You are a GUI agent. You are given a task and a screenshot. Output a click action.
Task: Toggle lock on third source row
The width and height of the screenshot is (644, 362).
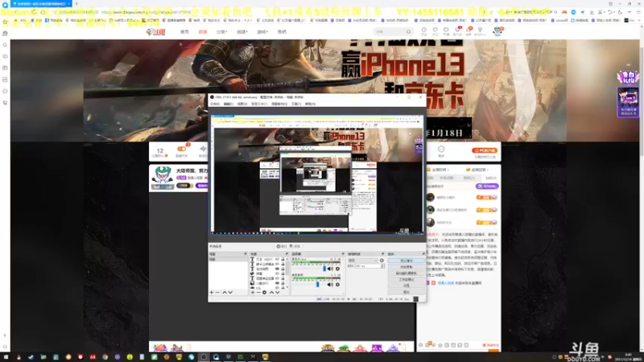point(283,269)
